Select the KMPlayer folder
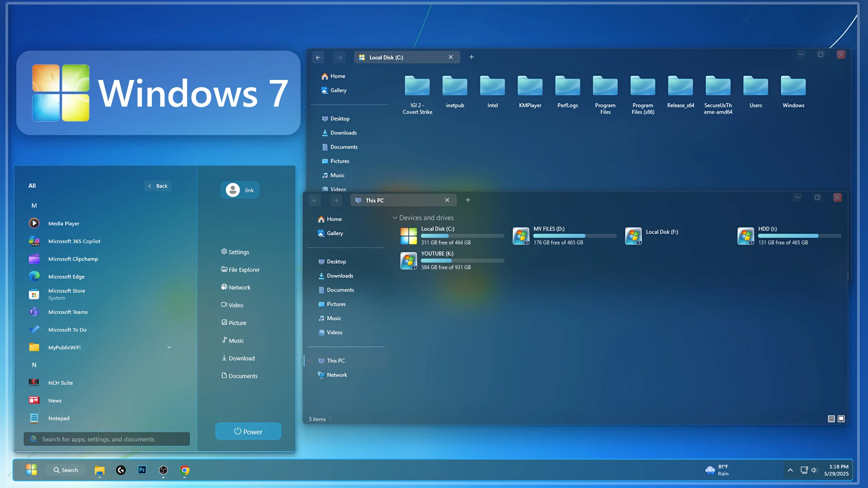 click(x=530, y=92)
